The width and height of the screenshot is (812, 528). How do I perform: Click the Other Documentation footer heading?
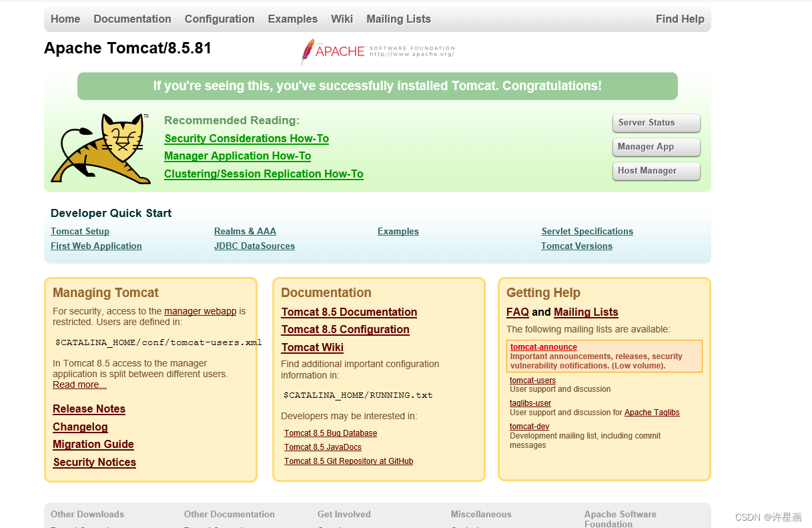(x=230, y=514)
